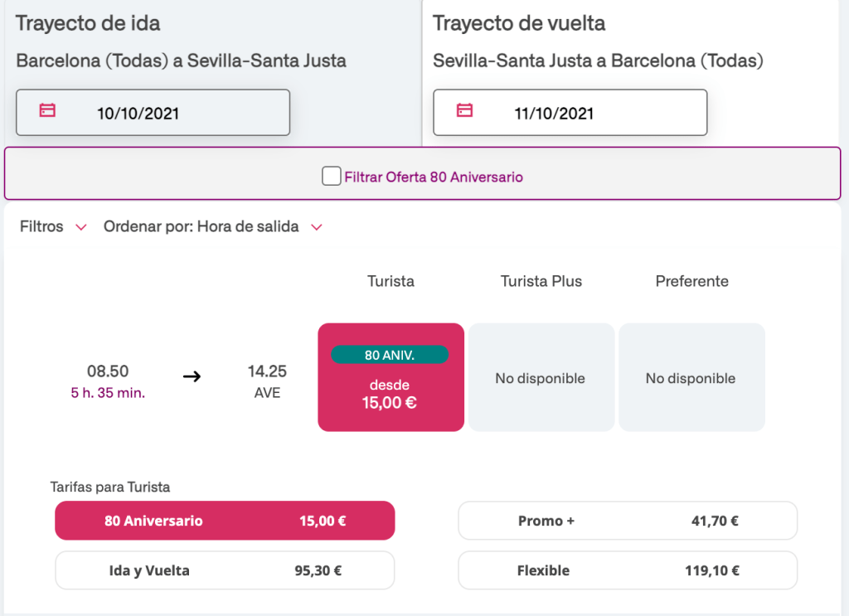Click the outbound date field 10/10/2021
Screen dimensions: 849x616
coord(153,113)
